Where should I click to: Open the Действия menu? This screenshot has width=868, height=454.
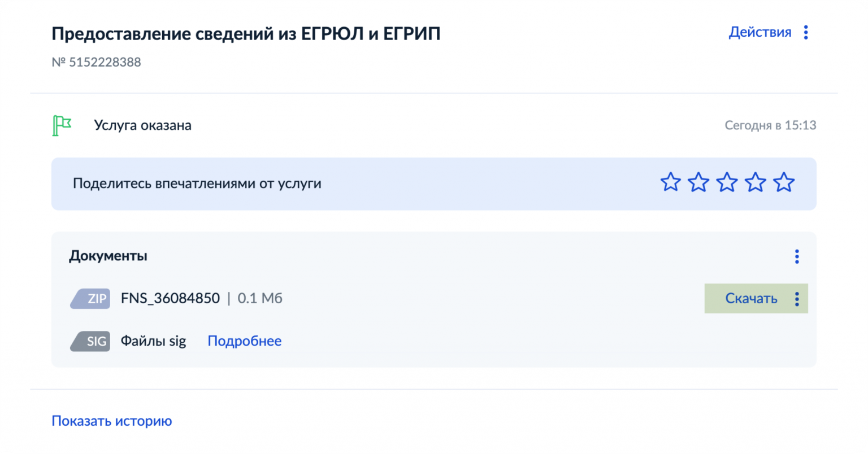pyautogui.click(x=760, y=32)
